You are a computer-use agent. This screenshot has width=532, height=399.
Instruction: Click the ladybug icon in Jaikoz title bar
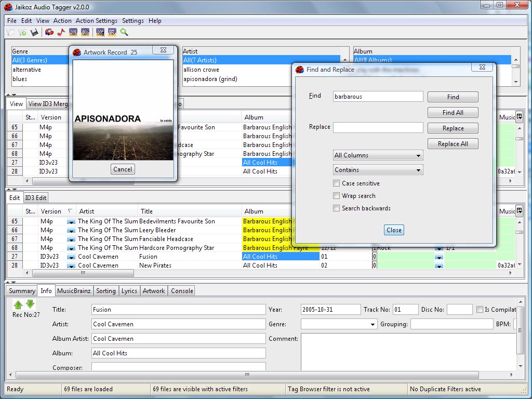(x=8, y=7)
